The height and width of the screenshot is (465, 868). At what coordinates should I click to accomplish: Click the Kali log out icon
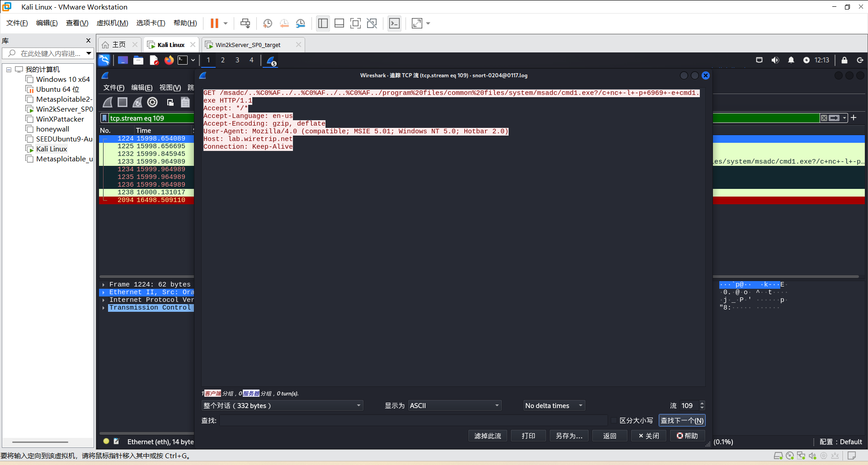pos(860,60)
